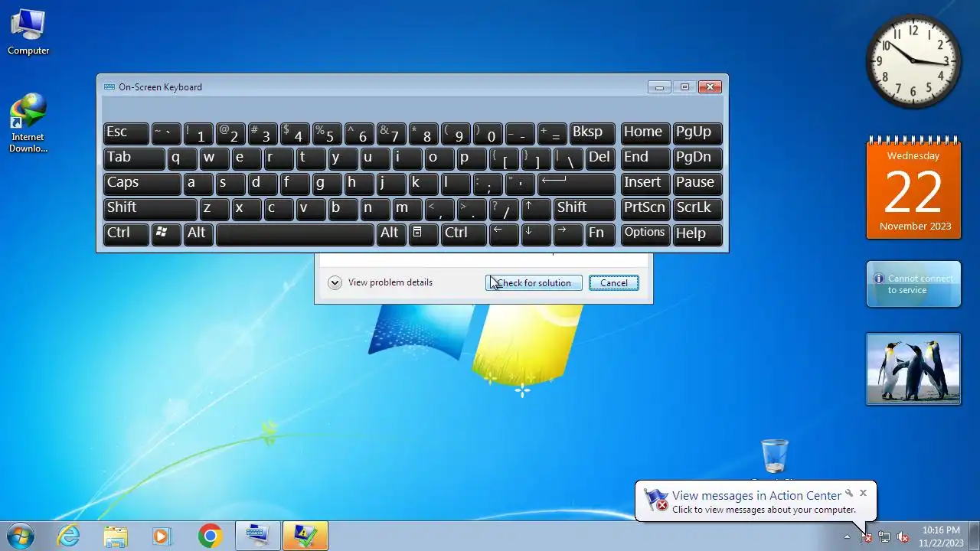Toggle the left Alt key

(x=198, y=233)
